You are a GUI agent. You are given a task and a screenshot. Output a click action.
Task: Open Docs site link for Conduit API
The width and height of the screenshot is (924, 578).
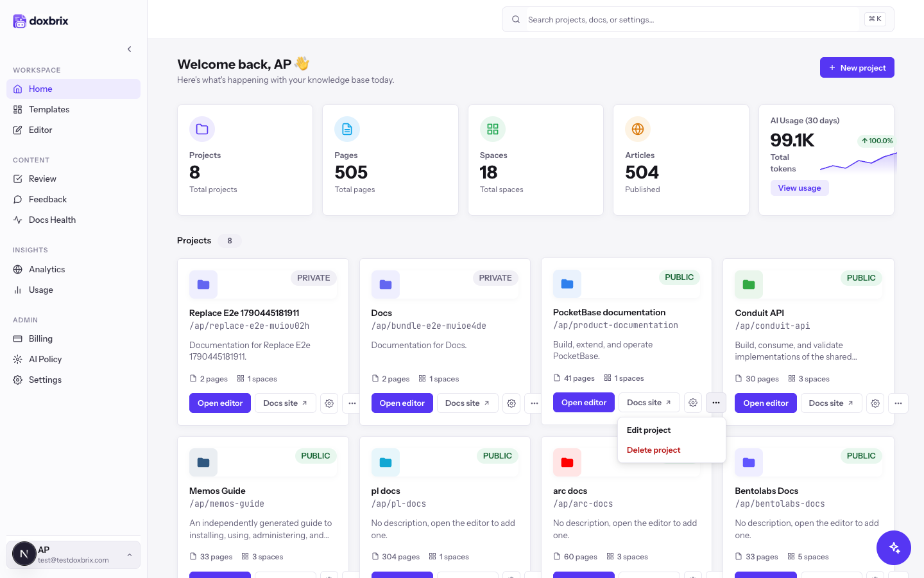(x=831, y=403)
